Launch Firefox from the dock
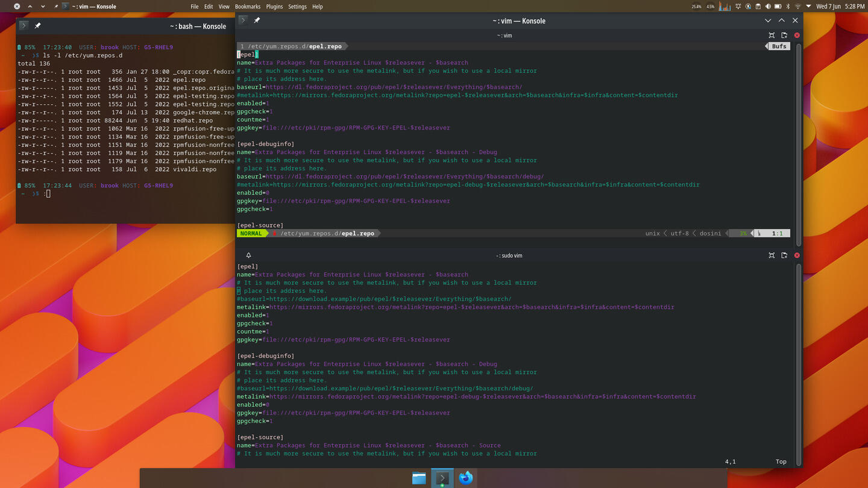The width and height of the screenshot is (868, 488). click(x=465, y=478)
